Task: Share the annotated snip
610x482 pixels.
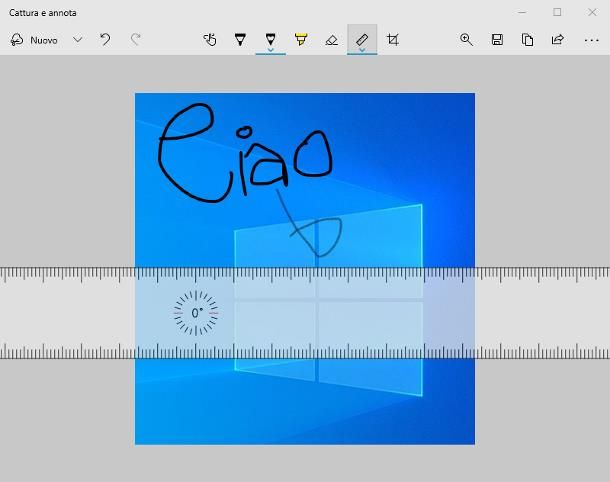Action: click(558, 40)
